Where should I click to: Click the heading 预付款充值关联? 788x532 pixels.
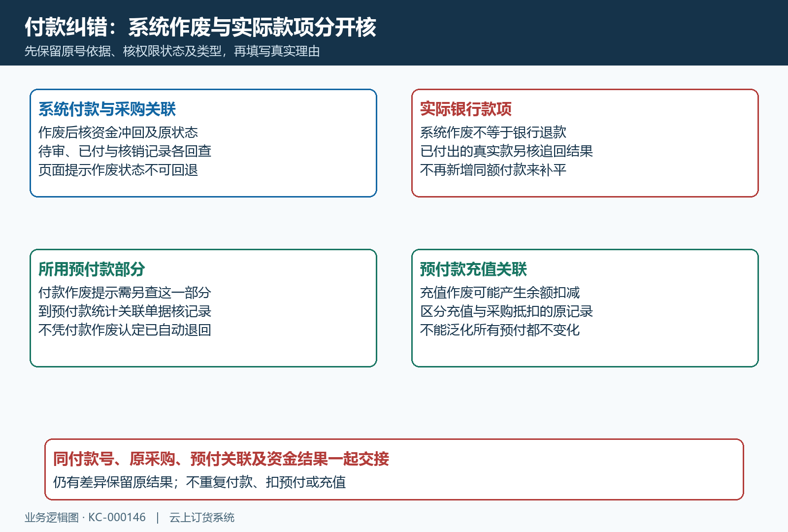pyautogui.click(x=473, y=269)
